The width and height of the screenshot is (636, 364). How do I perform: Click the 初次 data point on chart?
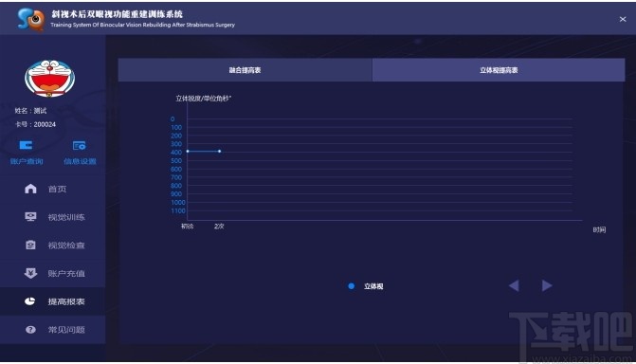[x=188, y=151]
